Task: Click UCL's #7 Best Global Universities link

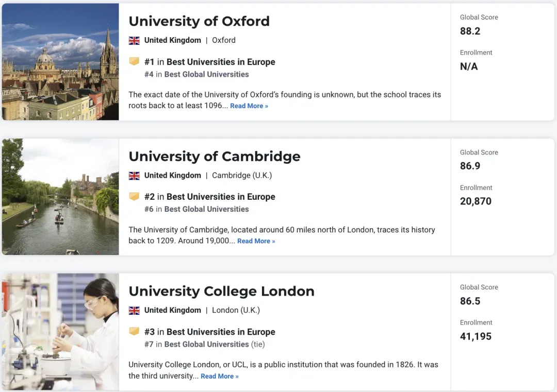Action: (x=206, y=344)
